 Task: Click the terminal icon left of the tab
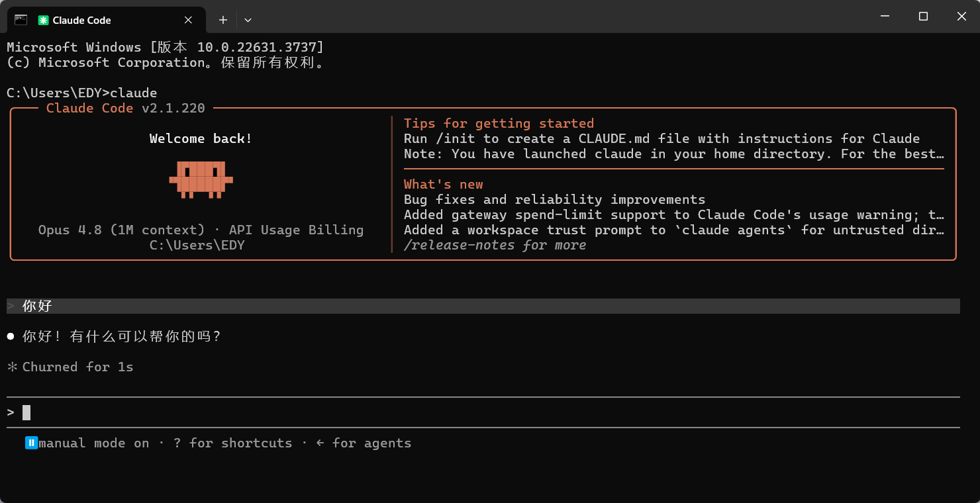(21, 20)
